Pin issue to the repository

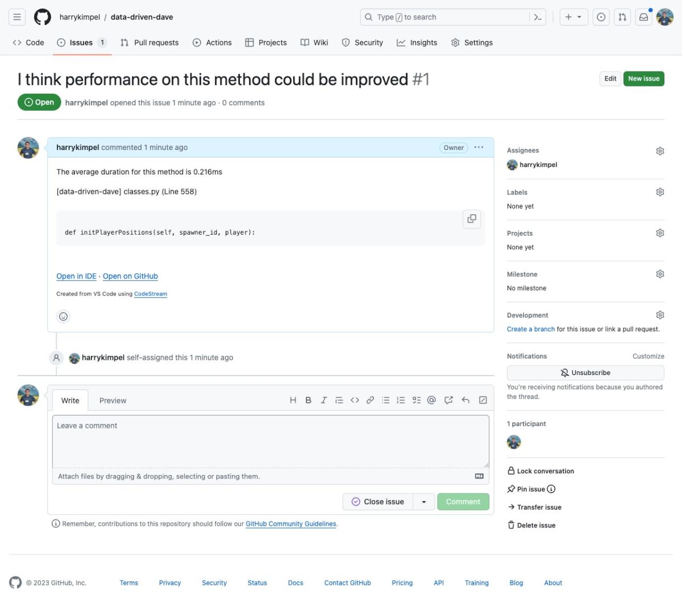tap(530, 489)
